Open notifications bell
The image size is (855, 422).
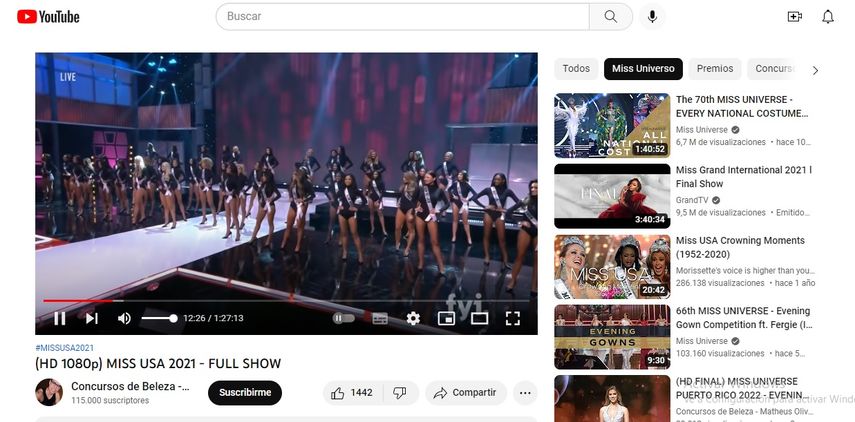[x=828, y=16]
